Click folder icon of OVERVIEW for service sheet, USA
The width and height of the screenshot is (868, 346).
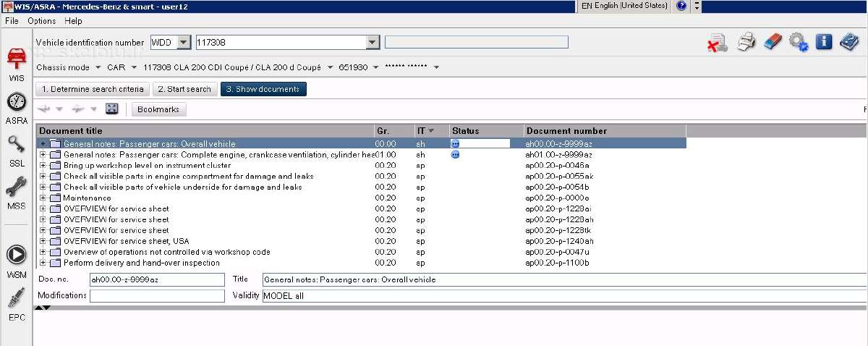(x=55, y=241)
